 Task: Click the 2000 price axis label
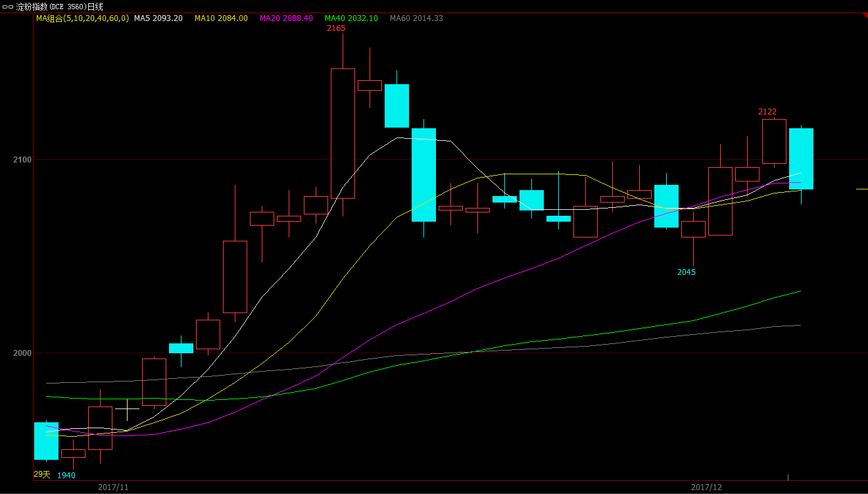24,353
